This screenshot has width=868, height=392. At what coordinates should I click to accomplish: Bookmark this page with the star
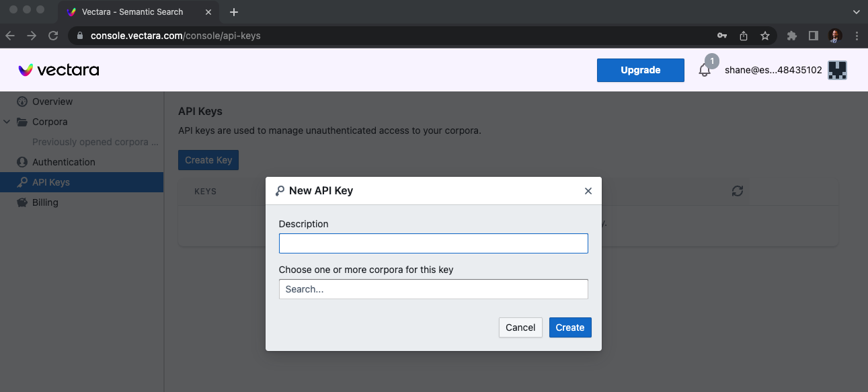pyautogui.click(x=765, y=36)
